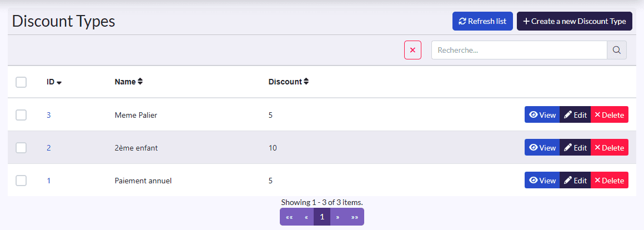This screenshot has height=230, width=644.
Task: View the Paiement annuel discount type
Action: click(x=542, y=181)
